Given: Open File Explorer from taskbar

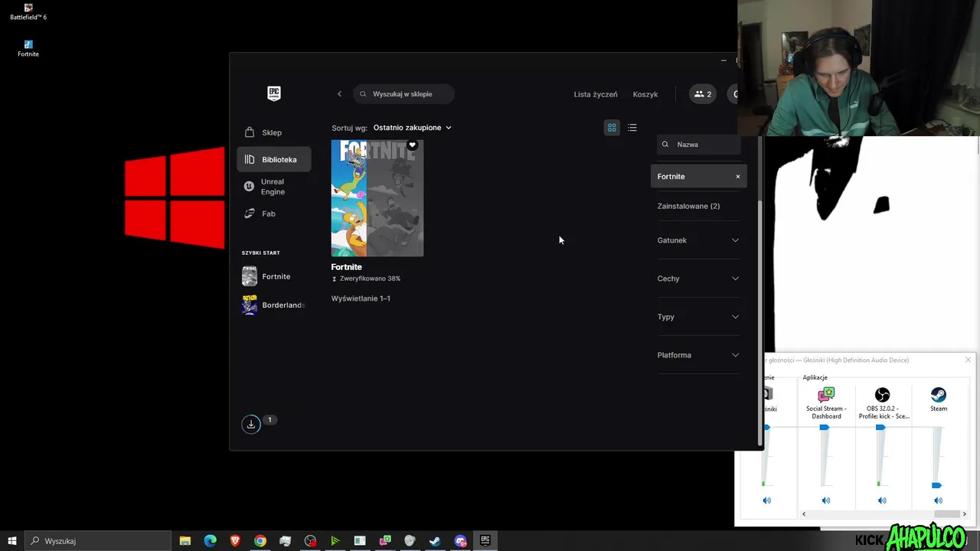Looking at the screenshot, I should pyautogui.click(x=185, y=541).
